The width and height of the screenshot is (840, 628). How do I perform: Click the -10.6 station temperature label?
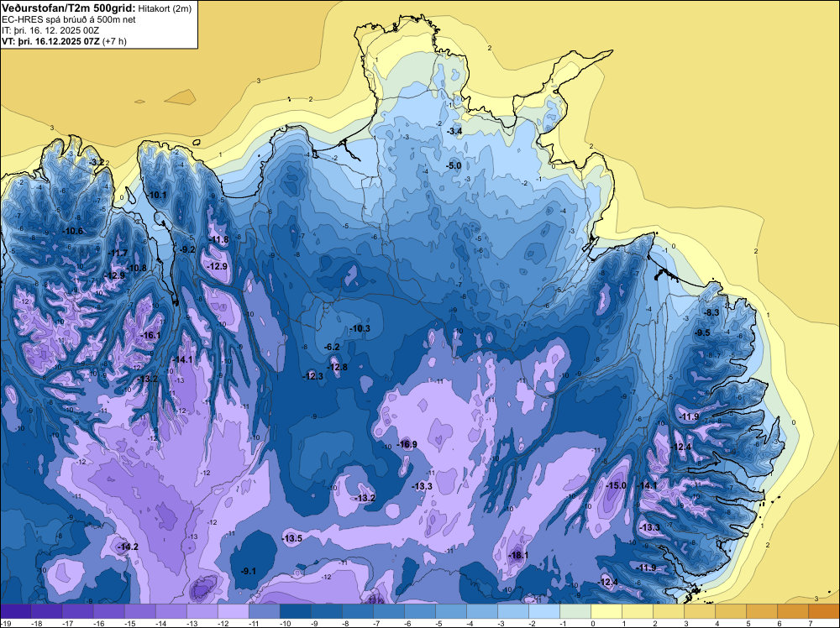(72, 231)
